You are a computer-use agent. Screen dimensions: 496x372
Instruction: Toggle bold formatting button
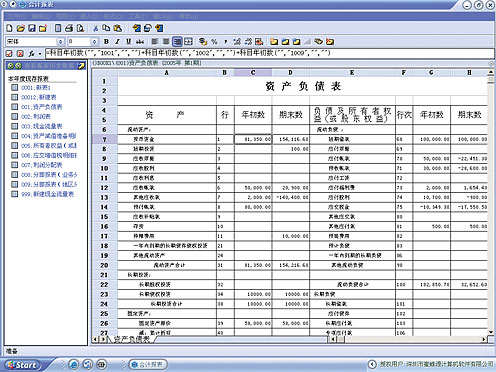(x=106, y=42)
